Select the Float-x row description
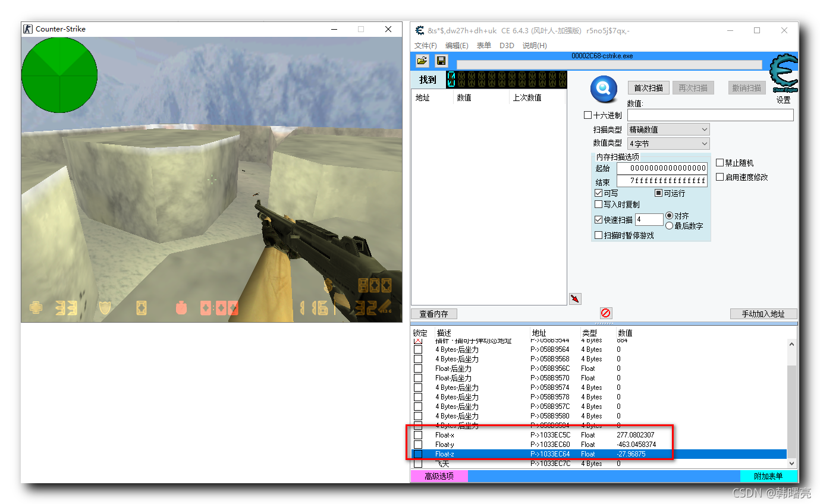Screen dimensions: 820x504 445,435
